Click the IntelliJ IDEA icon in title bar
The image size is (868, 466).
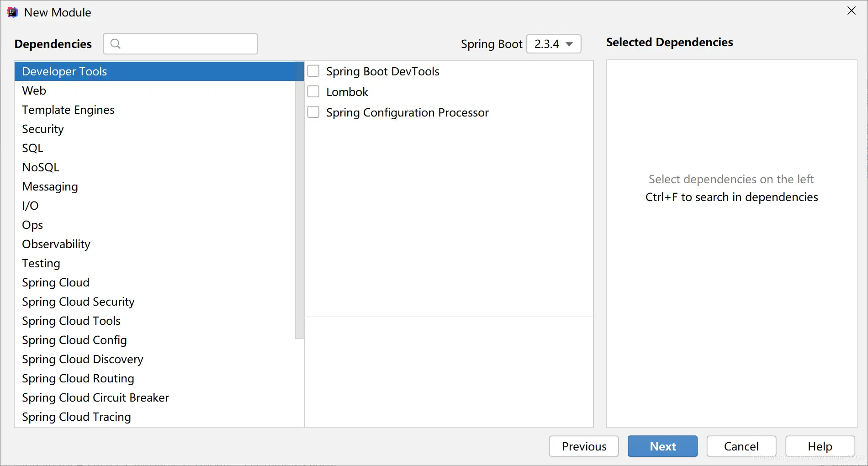click(12, 12)
